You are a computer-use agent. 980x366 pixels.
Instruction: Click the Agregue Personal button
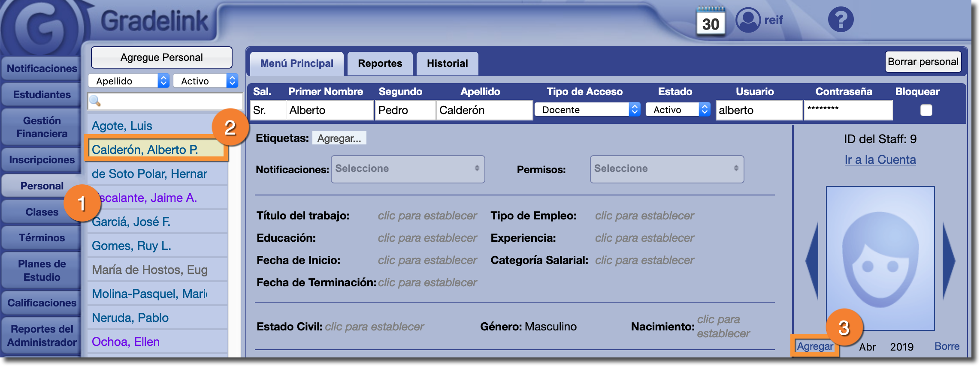point(161,57)
